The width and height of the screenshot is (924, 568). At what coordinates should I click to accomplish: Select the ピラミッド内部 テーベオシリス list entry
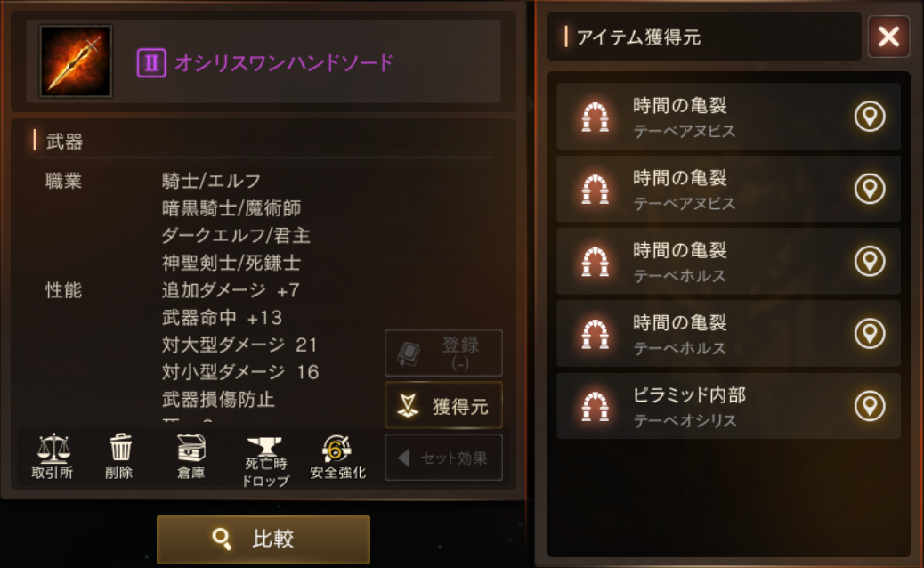pos(728,406)
